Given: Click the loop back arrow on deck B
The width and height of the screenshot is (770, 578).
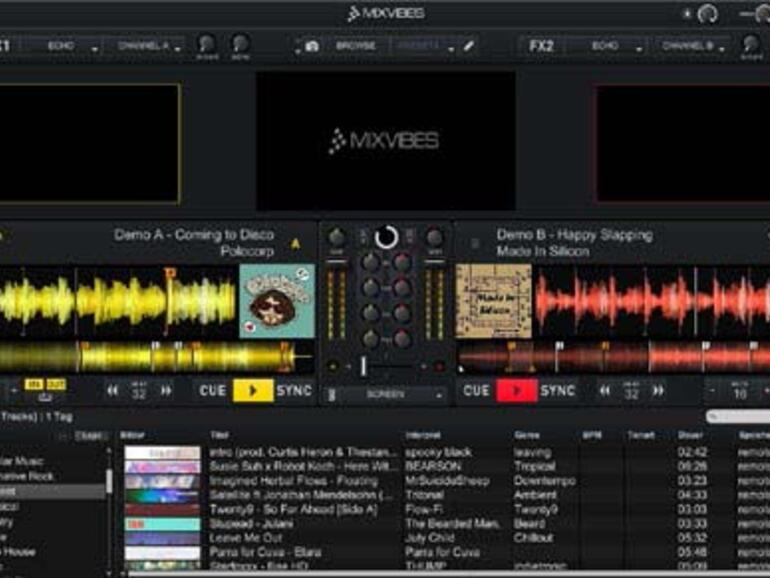Looking at the screenshot, I should click(x=603, y=391).
